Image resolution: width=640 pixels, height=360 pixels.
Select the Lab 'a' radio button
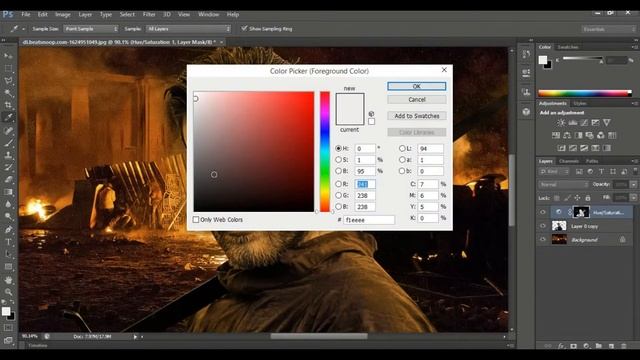[x=402, y=160]
